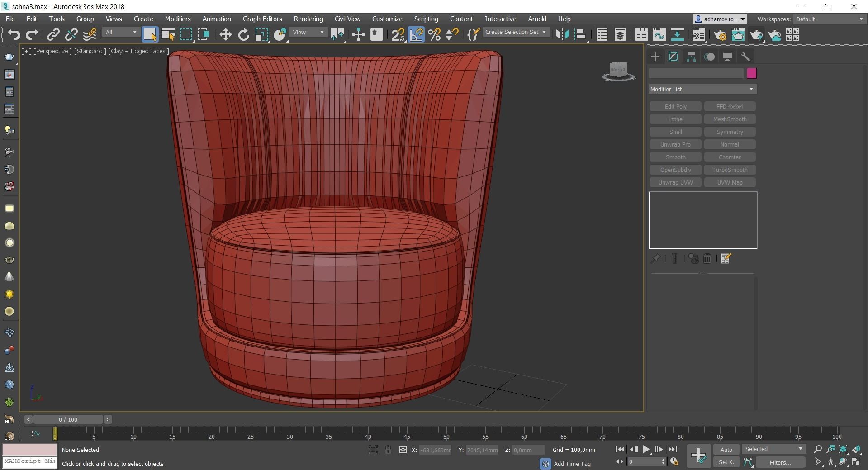Open the selection filter All dropdown

120,33
